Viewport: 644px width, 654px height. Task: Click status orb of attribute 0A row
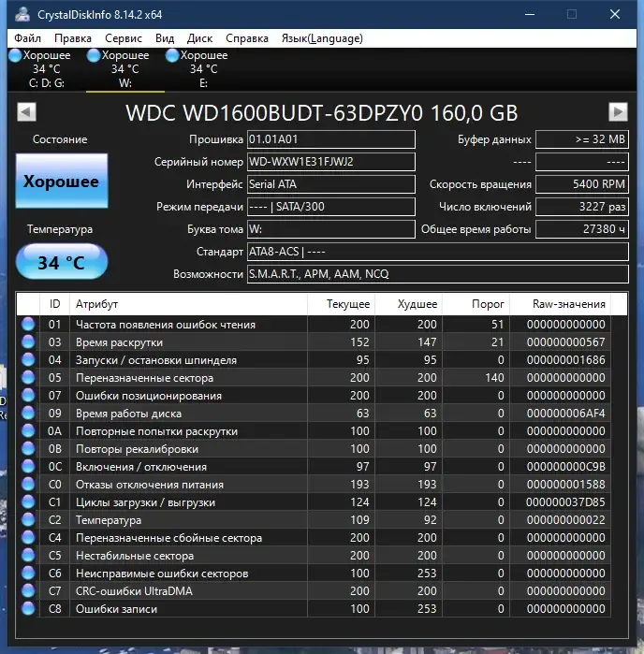click(x=28, y=431)
